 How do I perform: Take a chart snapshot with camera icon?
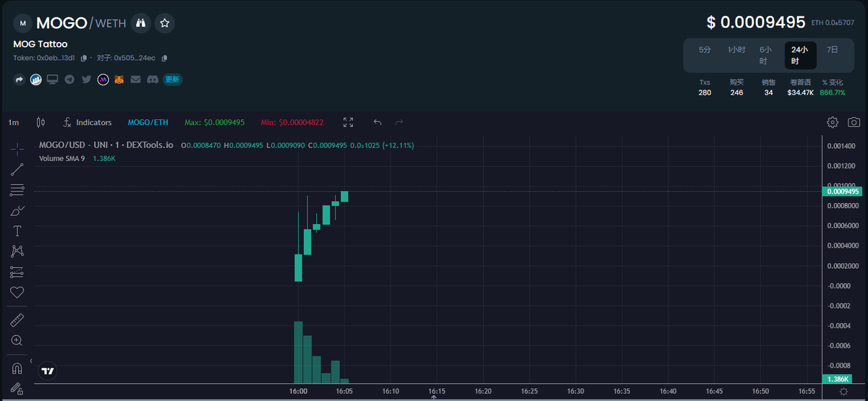pos(854,123)
